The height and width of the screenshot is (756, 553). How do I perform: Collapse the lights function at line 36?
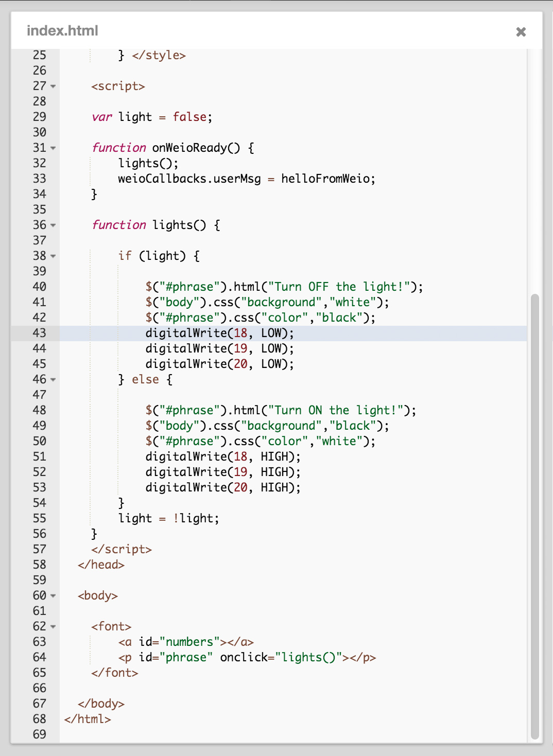point(53,225)
